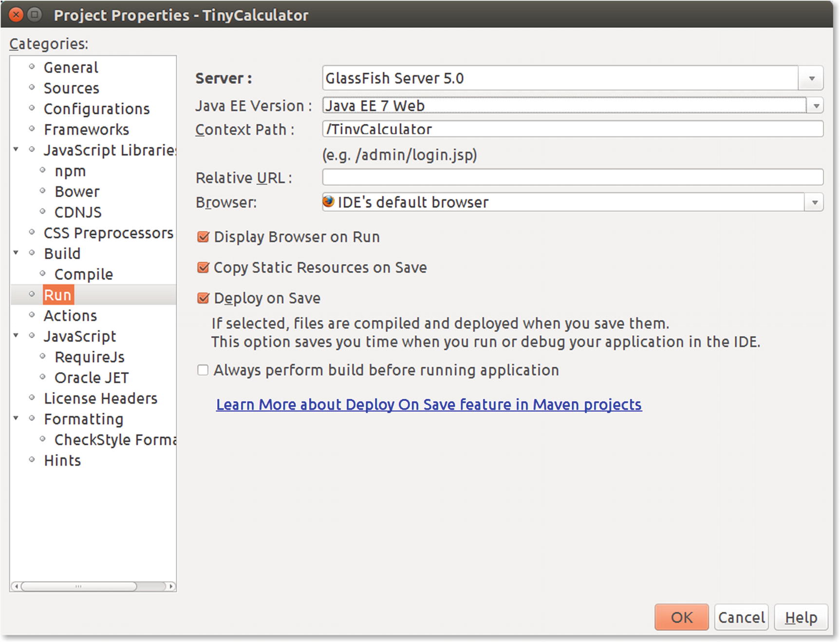This screenshot has height=642, width=840.
Task: Open the Server dropdown arrow
Action: pos(811,78)
